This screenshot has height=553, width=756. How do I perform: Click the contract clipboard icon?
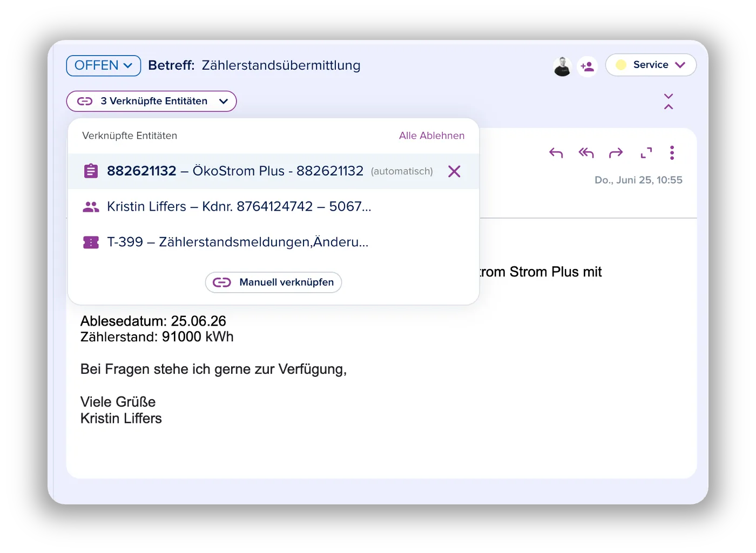(91, 171)
